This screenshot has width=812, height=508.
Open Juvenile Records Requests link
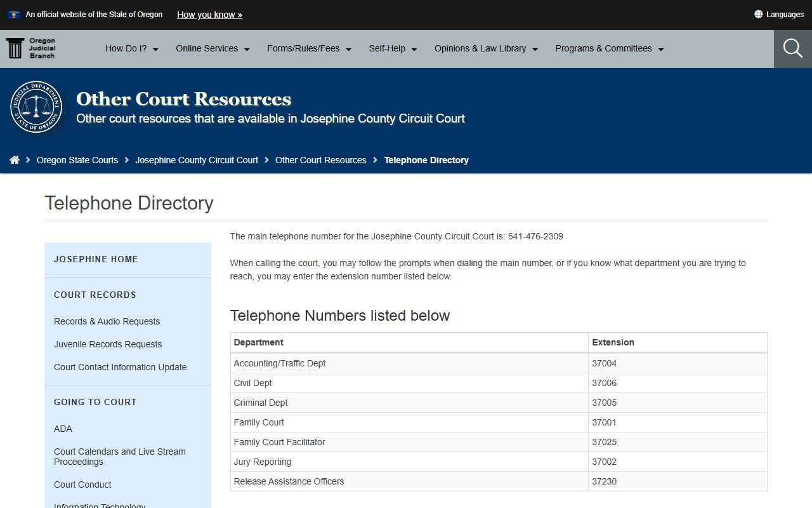pyautogui.click(x=108, y=344)
